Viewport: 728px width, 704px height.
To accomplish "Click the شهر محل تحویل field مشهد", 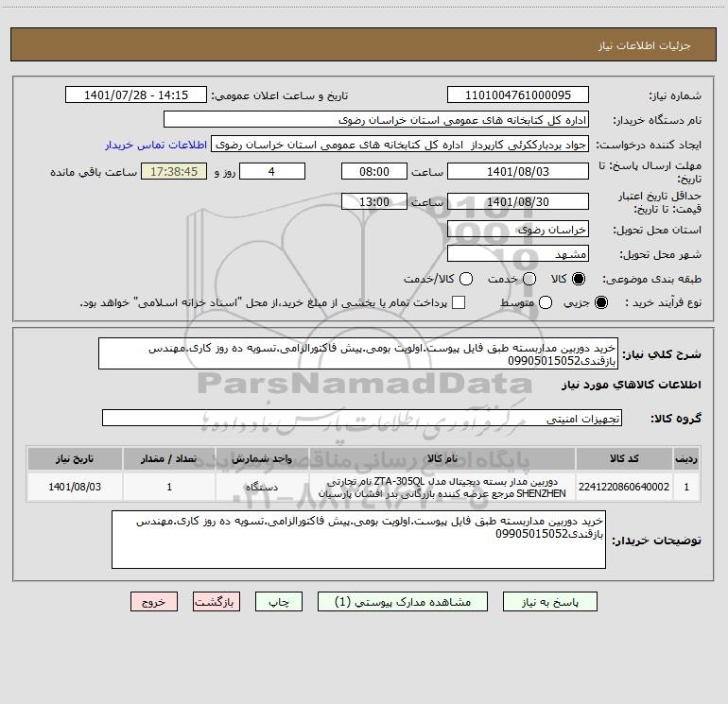I will 518,253.
